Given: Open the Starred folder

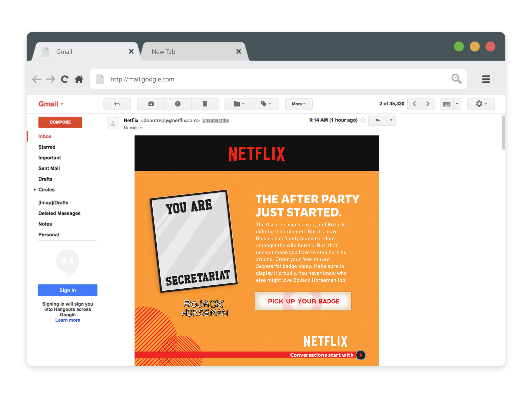Looking at the screenshot, I should 47,147.
